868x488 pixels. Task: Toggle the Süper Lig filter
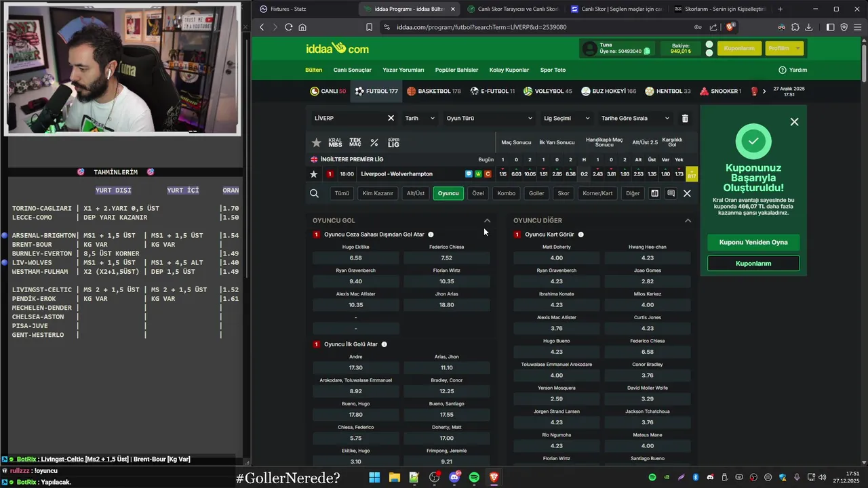tap(393, 143)
